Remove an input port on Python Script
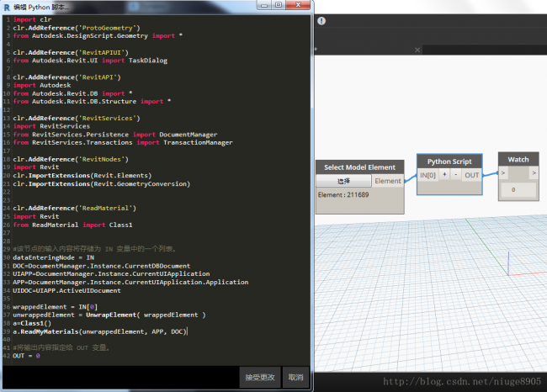 [455, 175]
